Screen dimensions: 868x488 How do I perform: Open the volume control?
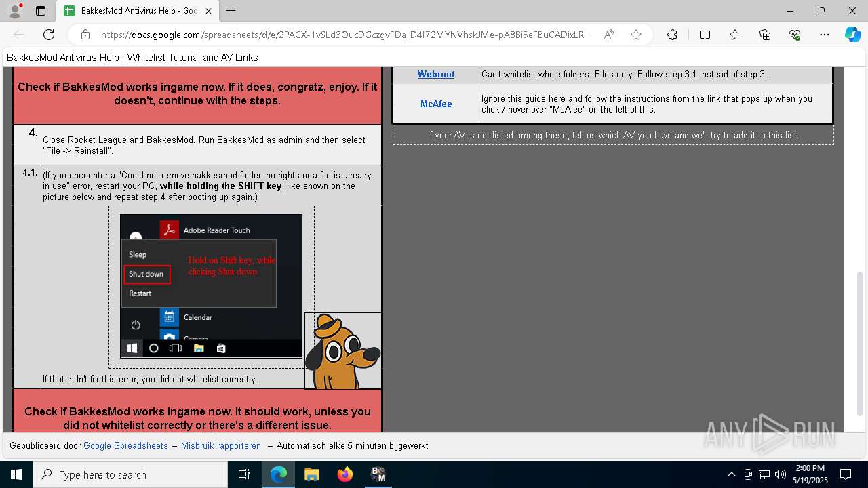[x=780, y=474]
